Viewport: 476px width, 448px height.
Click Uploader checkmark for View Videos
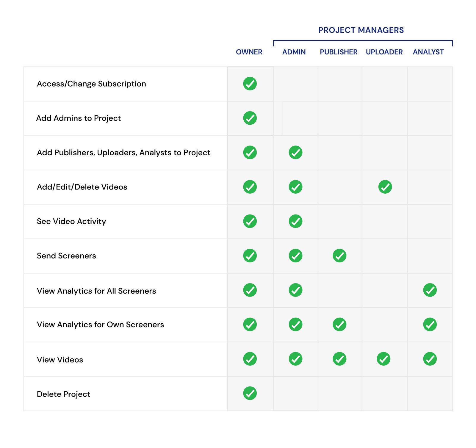tap(383, 359)
